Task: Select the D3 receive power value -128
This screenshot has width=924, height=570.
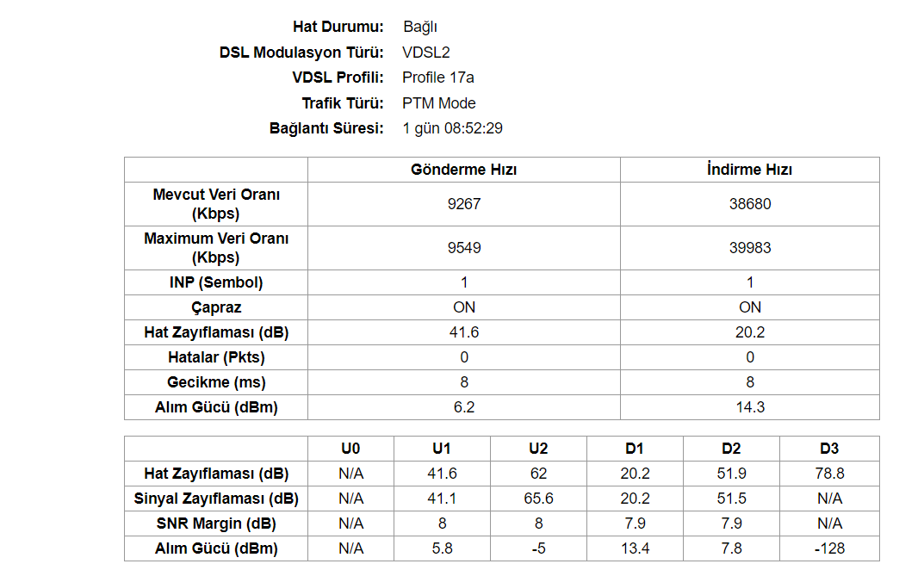Action: [x=829, y=548]
